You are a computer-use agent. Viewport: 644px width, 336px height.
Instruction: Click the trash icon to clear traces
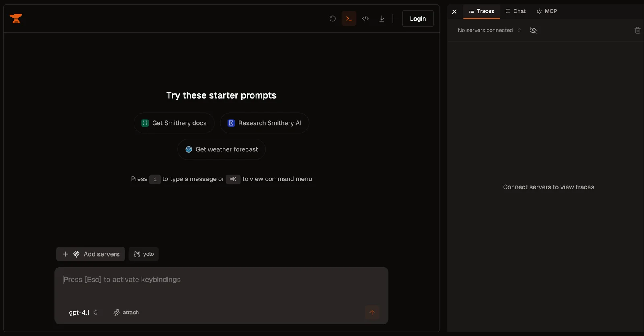pos(637,30)
